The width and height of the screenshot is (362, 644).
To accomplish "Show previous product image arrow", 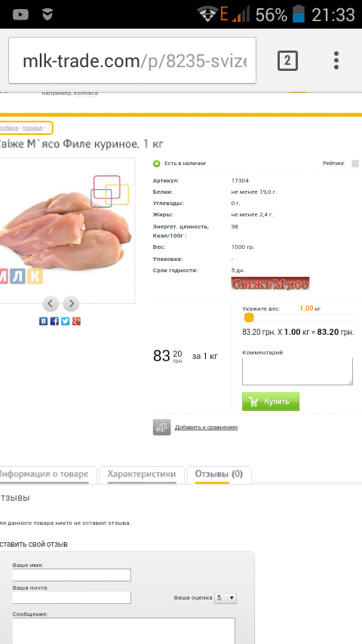I will point(50,303).
